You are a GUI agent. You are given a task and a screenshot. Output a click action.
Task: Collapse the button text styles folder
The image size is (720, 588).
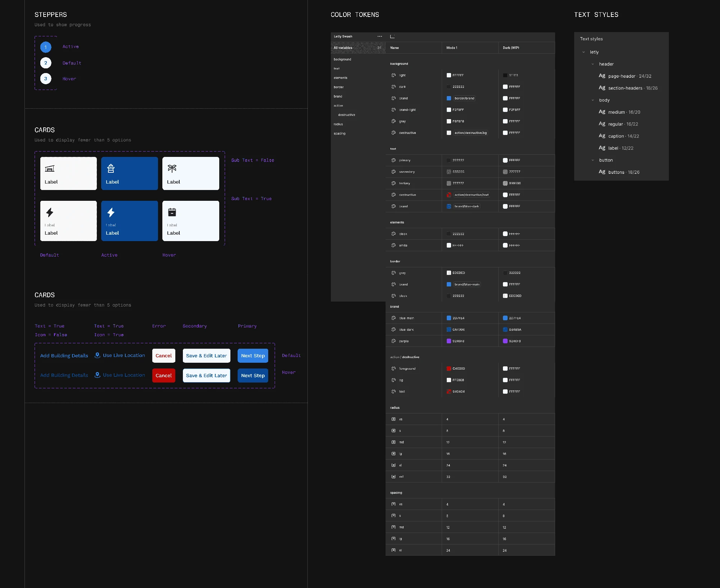(x=593, y=160)
